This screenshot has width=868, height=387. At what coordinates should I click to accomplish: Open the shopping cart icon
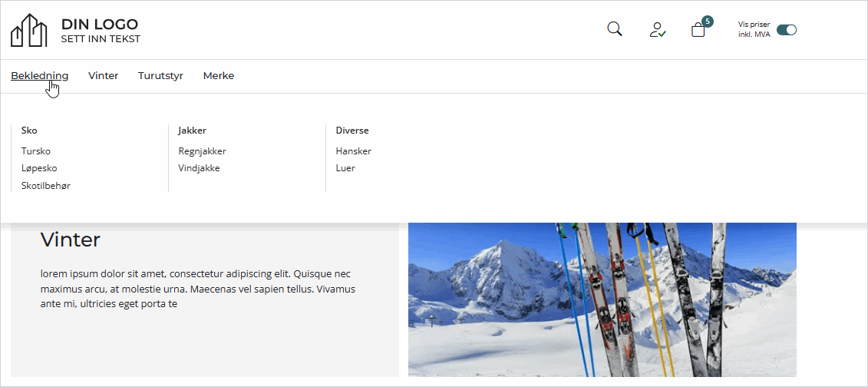pyautogui.click(x=698, y=31)
